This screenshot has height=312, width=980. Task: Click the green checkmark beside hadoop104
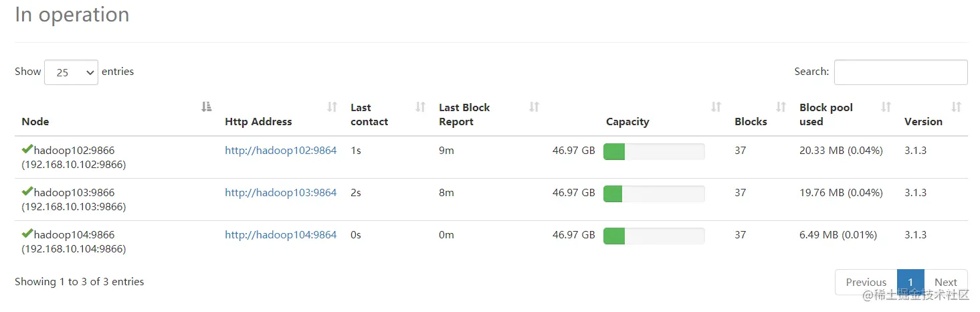point(27,234)
